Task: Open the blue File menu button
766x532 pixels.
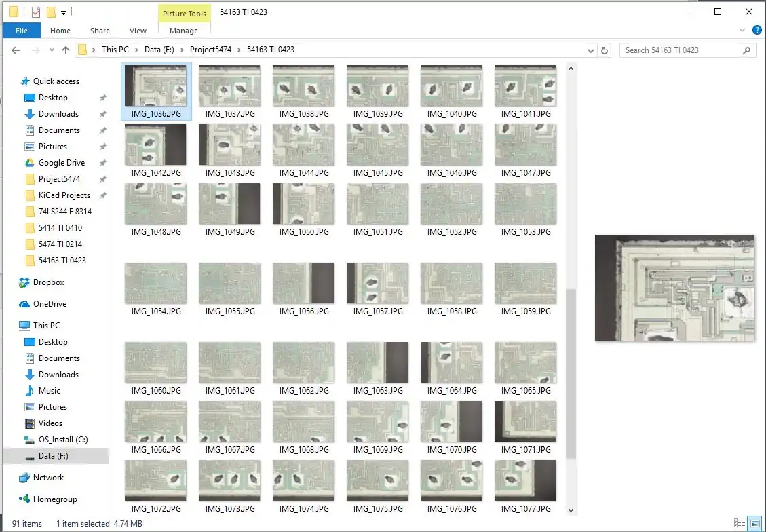Action: tap(22, 31)
